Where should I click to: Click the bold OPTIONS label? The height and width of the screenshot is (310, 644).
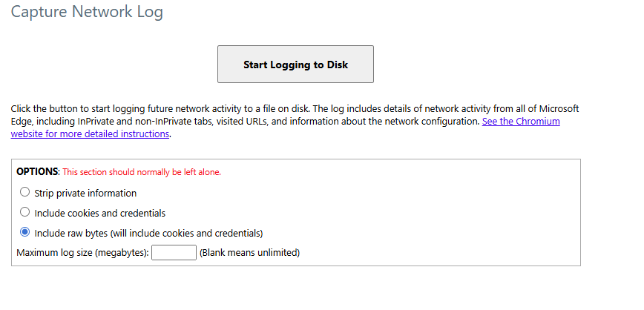pos(38,171)
